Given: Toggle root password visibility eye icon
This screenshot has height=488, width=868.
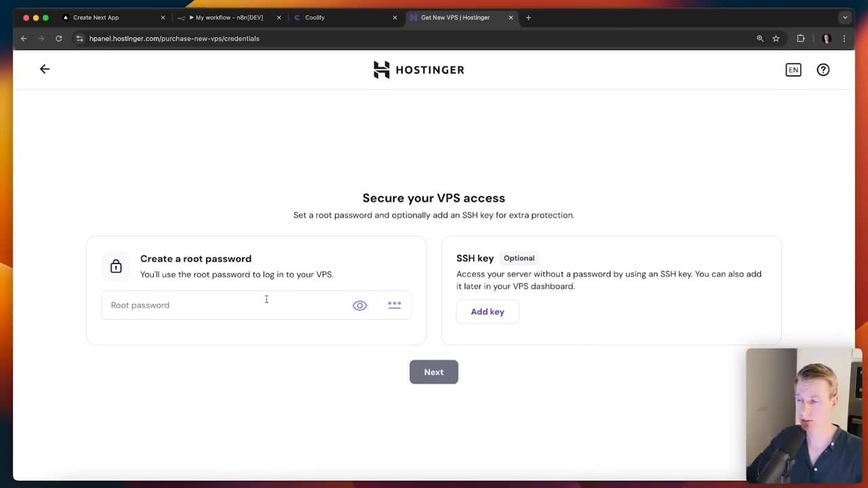Looking at the screenshot, I should click(x=359, y=306).
